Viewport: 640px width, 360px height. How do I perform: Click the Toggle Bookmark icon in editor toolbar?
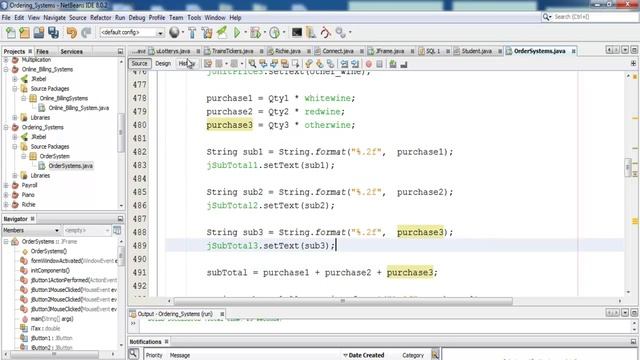pyautogui.click(x=330, y=64)
